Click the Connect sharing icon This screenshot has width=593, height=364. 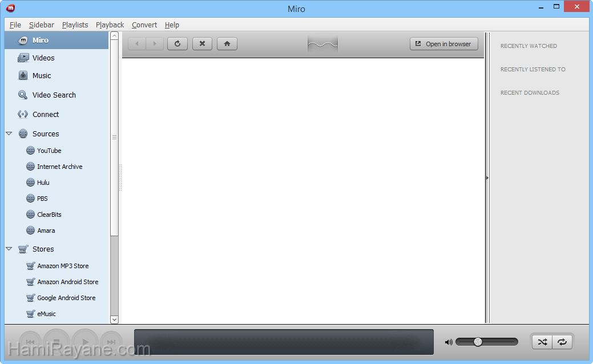(x=23, y=114)
